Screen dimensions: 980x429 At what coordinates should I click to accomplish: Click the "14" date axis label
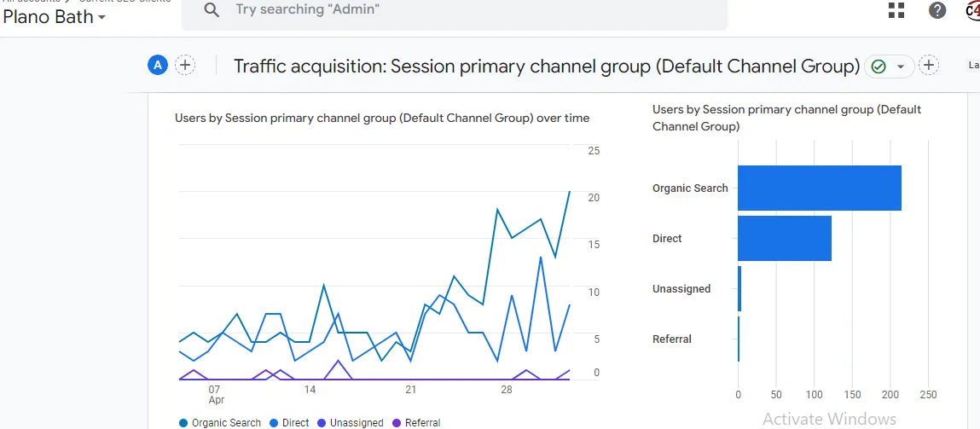(310, 390)
